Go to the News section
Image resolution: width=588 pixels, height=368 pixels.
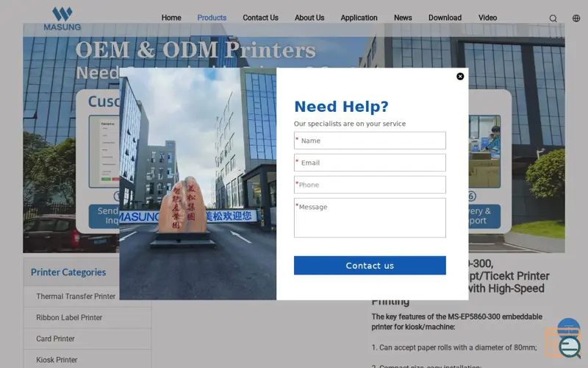(403, 18)
